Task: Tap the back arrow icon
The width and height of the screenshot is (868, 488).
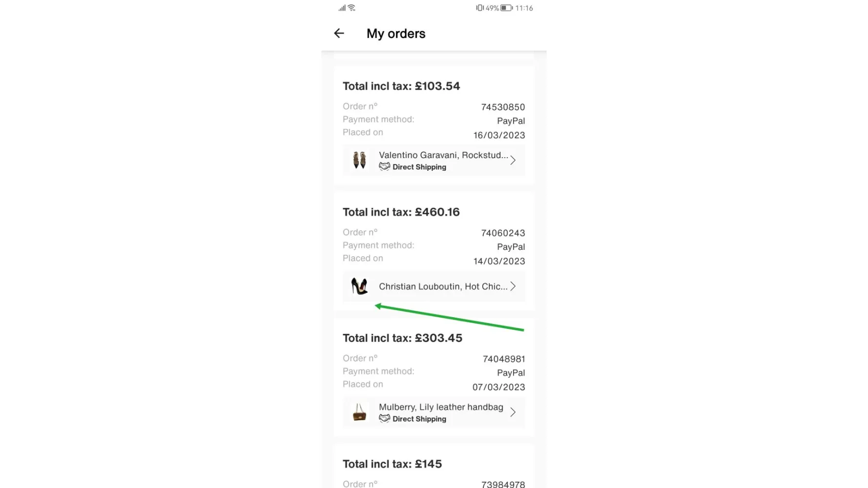Action: [x=339, y=33]
